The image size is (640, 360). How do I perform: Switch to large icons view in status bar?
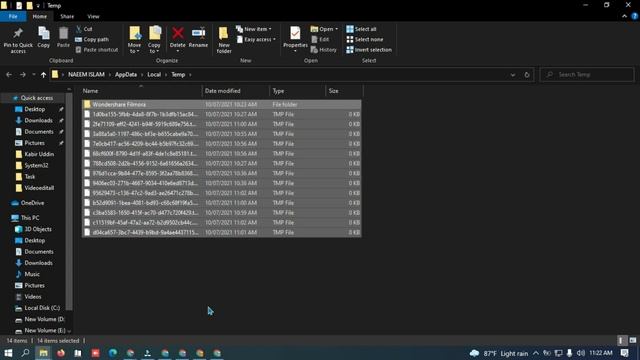[x=632, y=340]
